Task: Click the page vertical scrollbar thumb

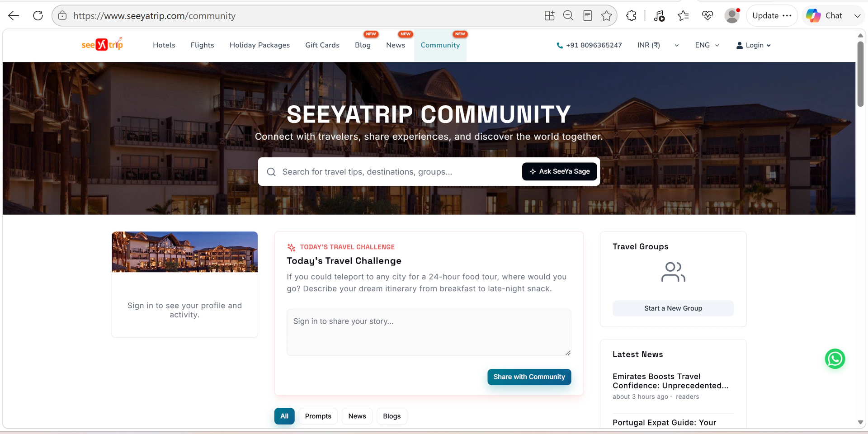Action: 860,74
